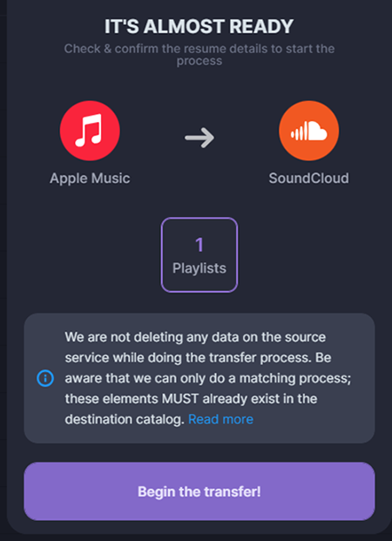Viewport: 392px width, 541px height.
Task: Click the Playlists word in the box
Action: 199,268
